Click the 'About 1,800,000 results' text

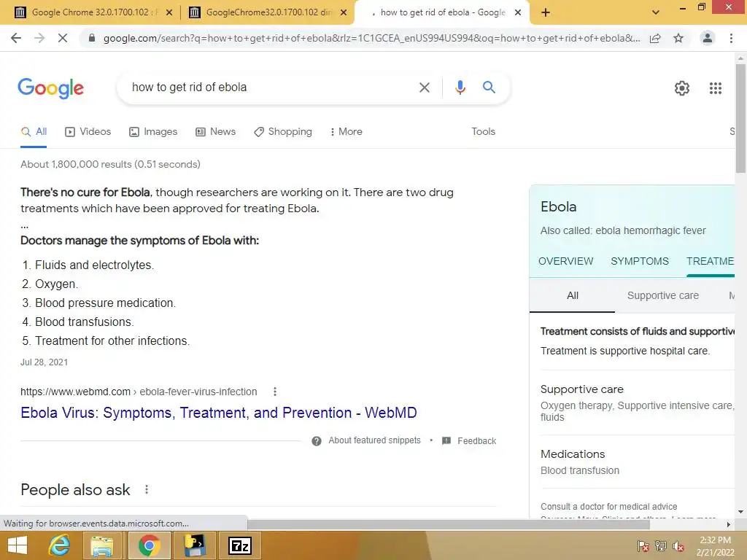pyautogui.click(x=111, y=164)
